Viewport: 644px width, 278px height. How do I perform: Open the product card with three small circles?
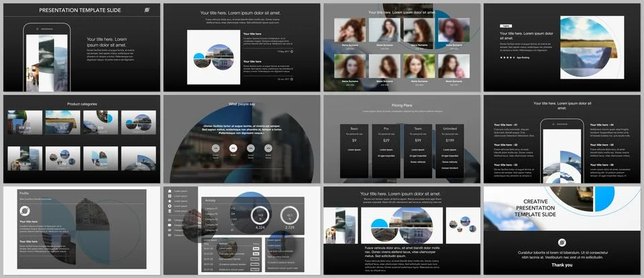click(x=63, y=158)
